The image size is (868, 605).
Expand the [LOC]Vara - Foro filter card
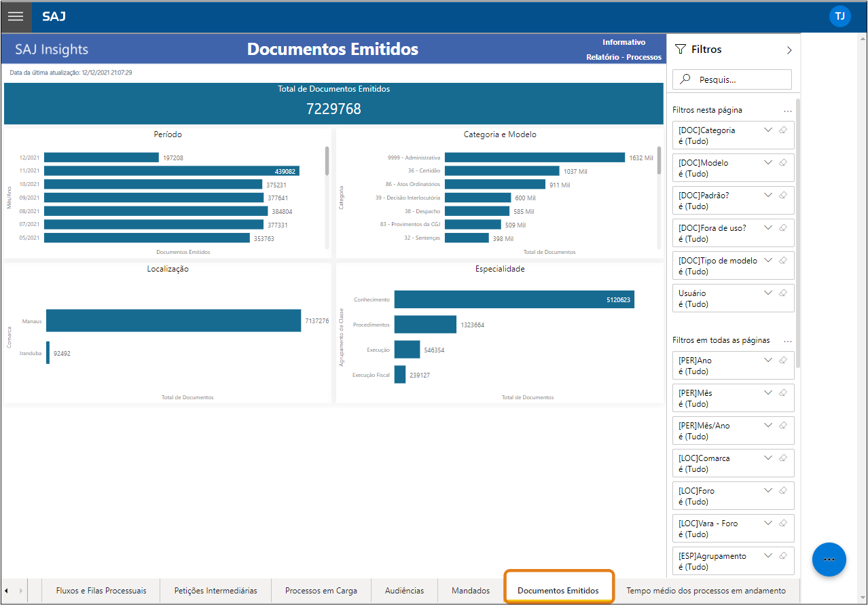pyautogui.click(x=768, y=523)
